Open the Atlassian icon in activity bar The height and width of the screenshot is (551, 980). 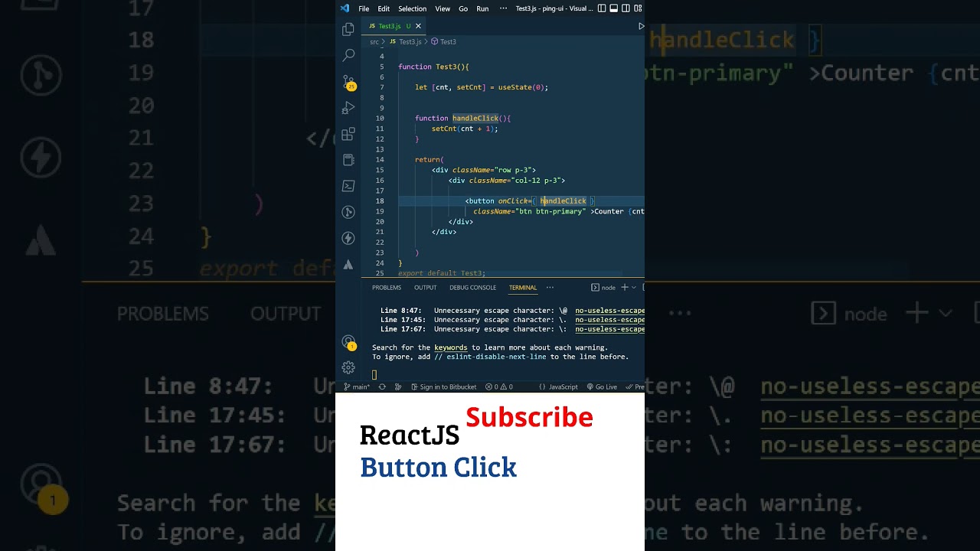click(x=348, y=264)
